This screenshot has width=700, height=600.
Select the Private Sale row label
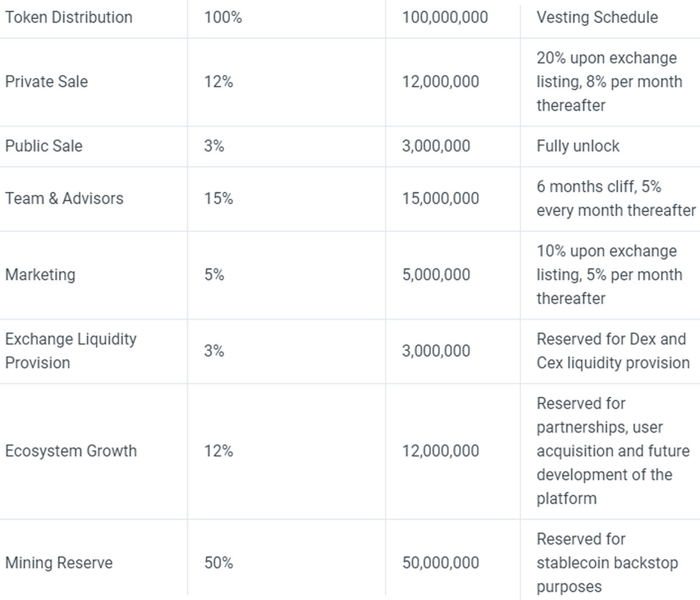coord(47,82)
